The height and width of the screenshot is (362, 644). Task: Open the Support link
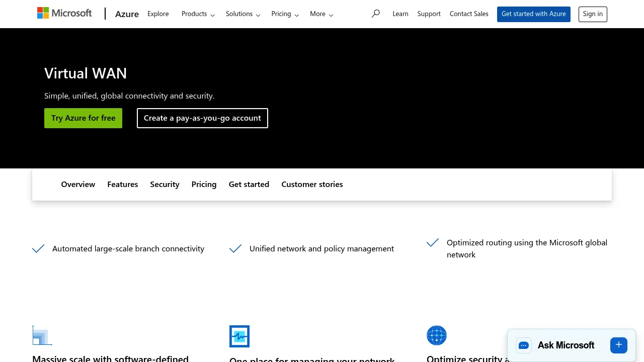429,14
